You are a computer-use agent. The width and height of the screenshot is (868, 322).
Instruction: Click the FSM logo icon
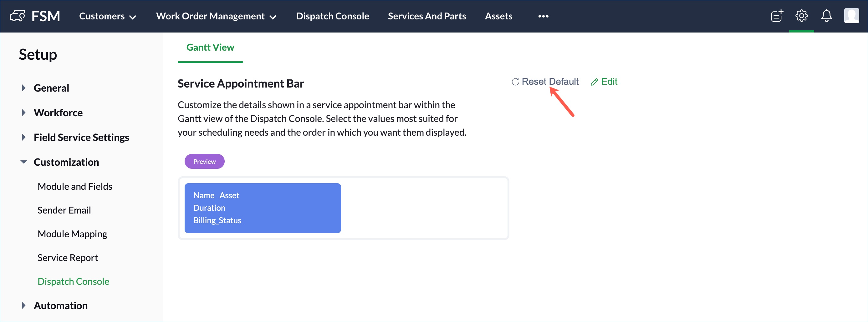(x=17, y=16)
